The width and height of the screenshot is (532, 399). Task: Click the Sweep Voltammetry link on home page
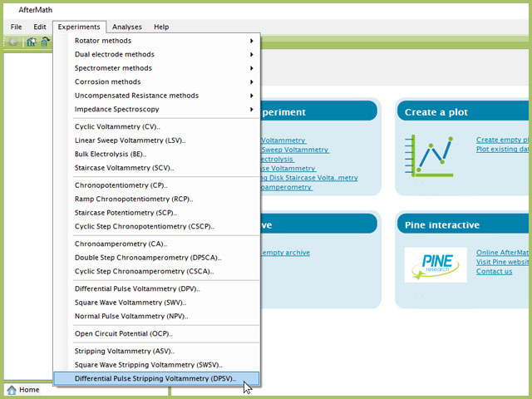click(295, 150)
